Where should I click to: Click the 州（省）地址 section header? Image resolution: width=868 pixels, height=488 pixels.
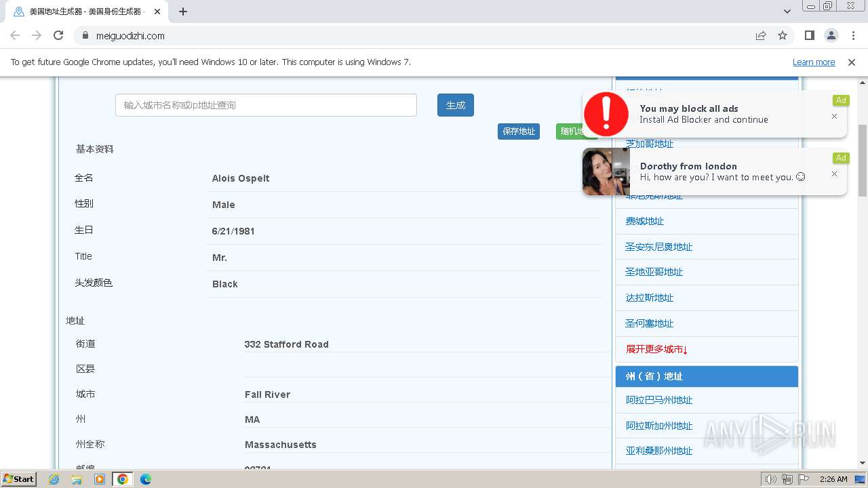(x=707, y=376)
